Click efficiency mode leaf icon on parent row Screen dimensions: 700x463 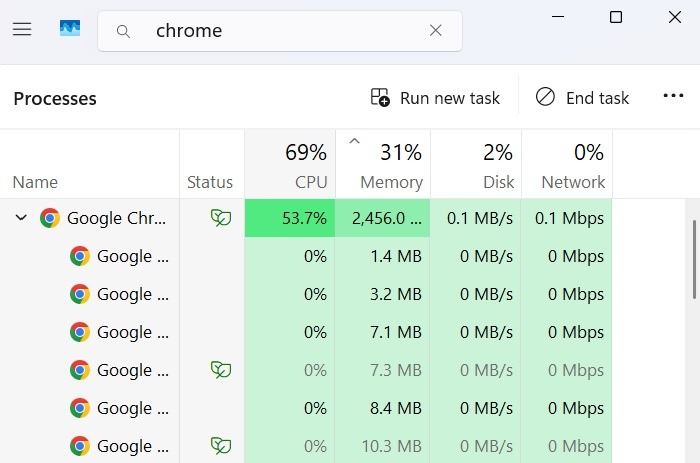221,218
